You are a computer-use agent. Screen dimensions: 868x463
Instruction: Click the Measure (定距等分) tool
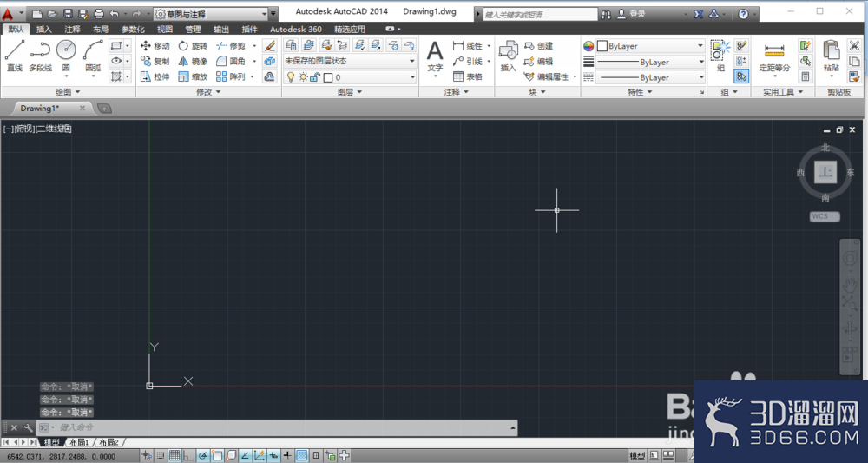[x=774, y=57]
